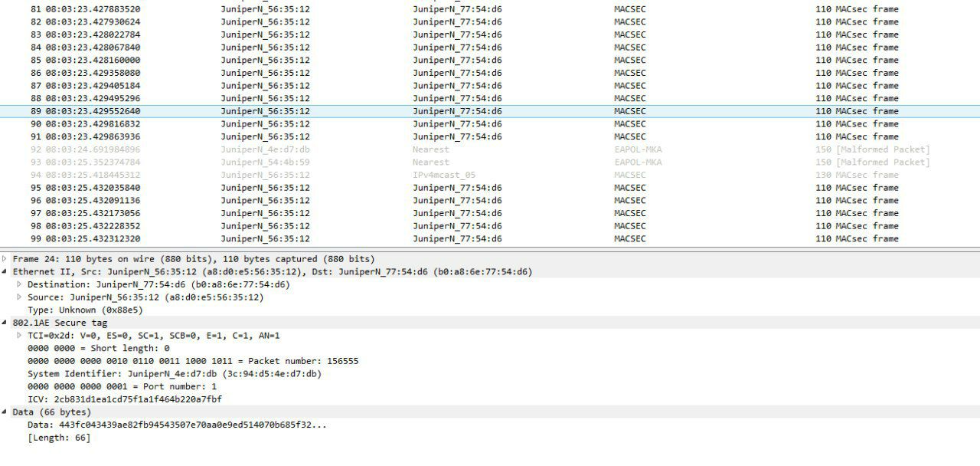The height and width of the screenshot is (466, 980).
Task: Select packet number 81 row
Action: click(x=490, y=9)
